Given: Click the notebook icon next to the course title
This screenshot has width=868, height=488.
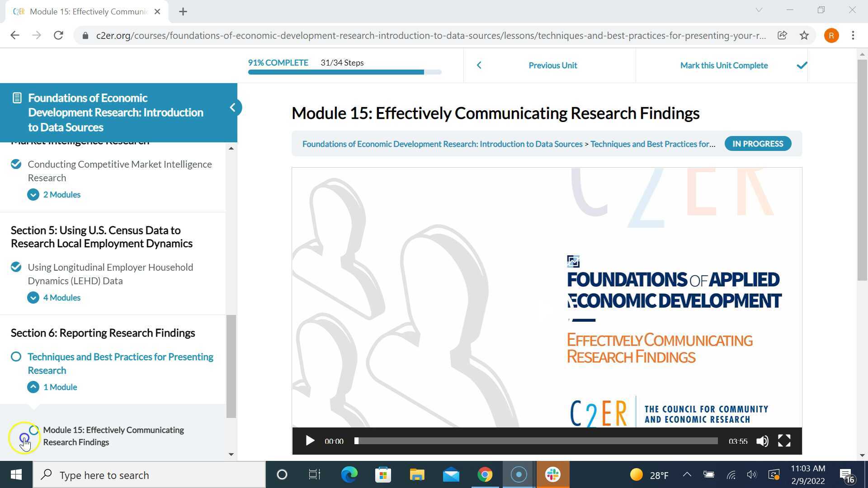Looking at the screenshot, I should [x=17, y=97].
